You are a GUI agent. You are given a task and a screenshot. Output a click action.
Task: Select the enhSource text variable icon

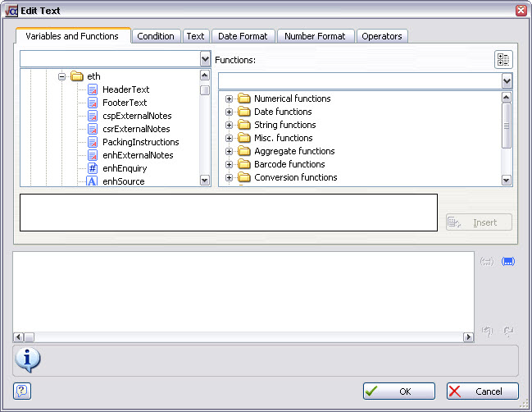click(x=93, y=181)
